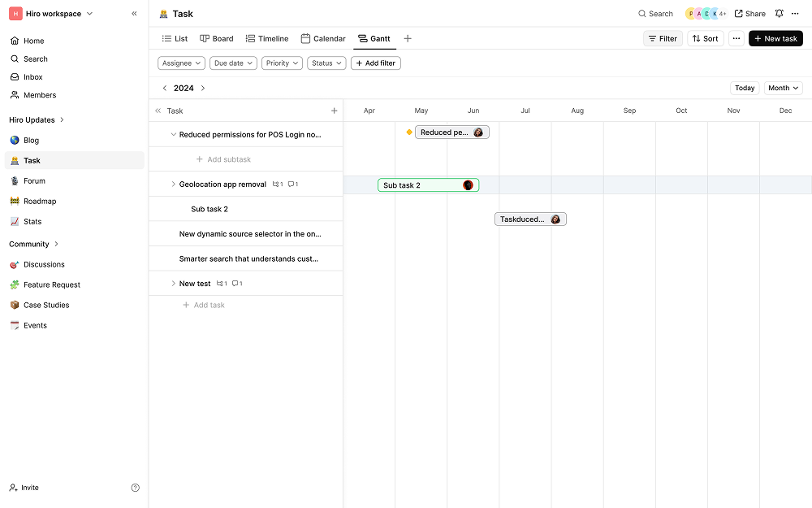This screenshot has height=508, width=812.
Task: Click Add subtask under Reduced permissions
Action: click(x=224, y=159)
